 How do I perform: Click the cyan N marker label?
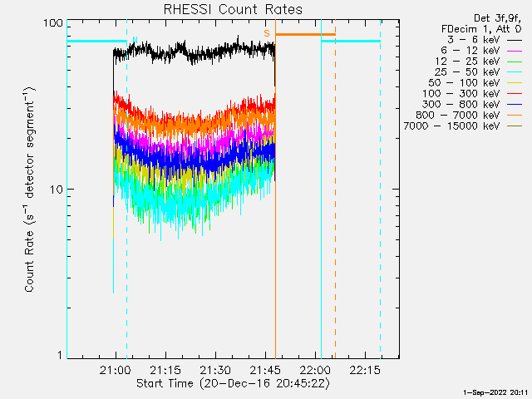135,40
